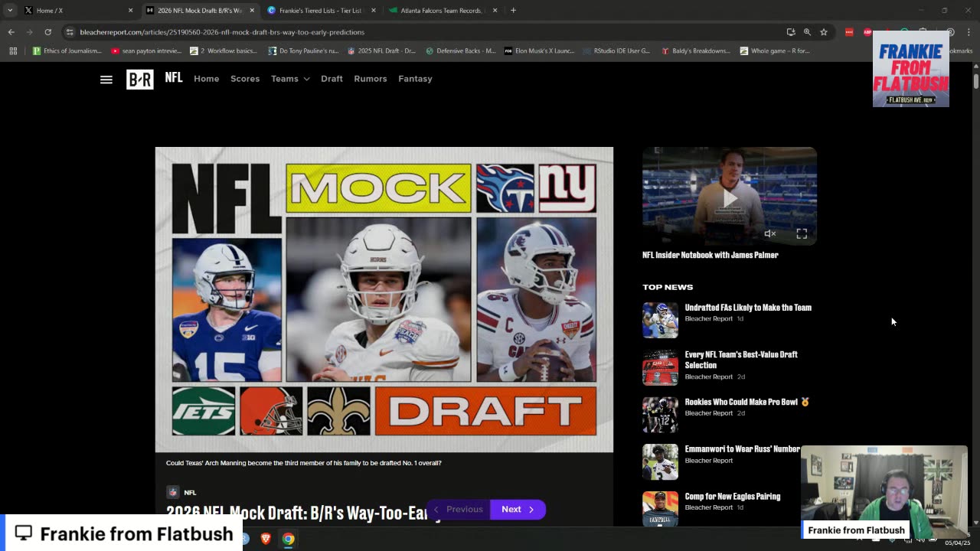Open 'Every NFL Team's Best-Value Draft Selection'

point(741,360)
